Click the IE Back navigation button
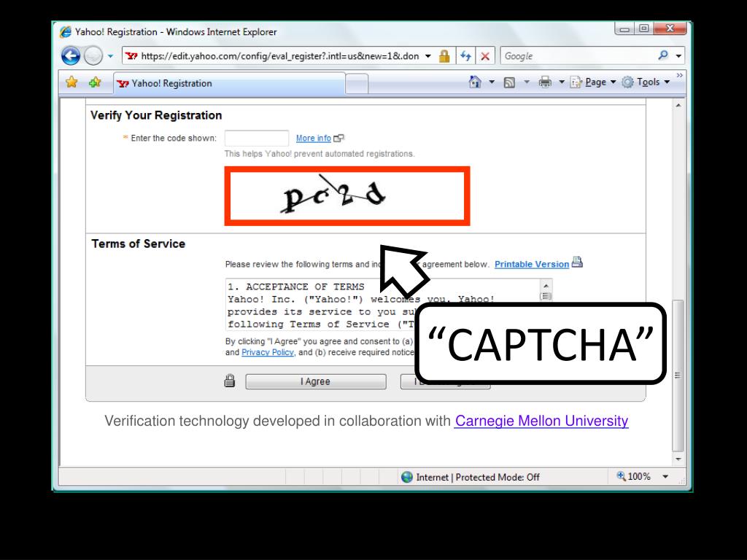This screenshot has height=560, width=747. click(x=71, y=56)
